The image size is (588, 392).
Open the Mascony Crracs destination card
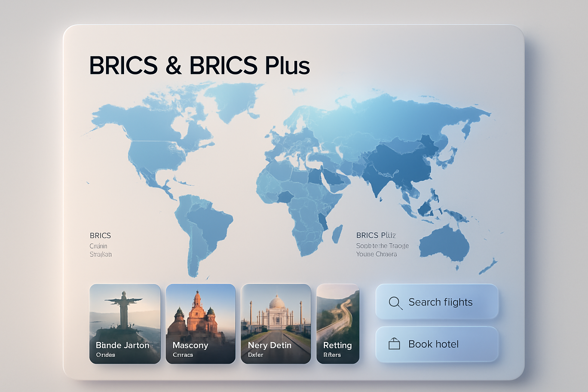[200, 323]
